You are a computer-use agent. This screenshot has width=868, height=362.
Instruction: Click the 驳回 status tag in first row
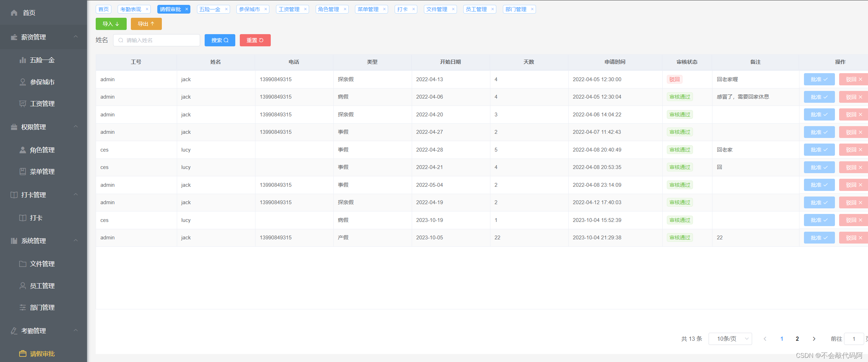tap(674, 79)
